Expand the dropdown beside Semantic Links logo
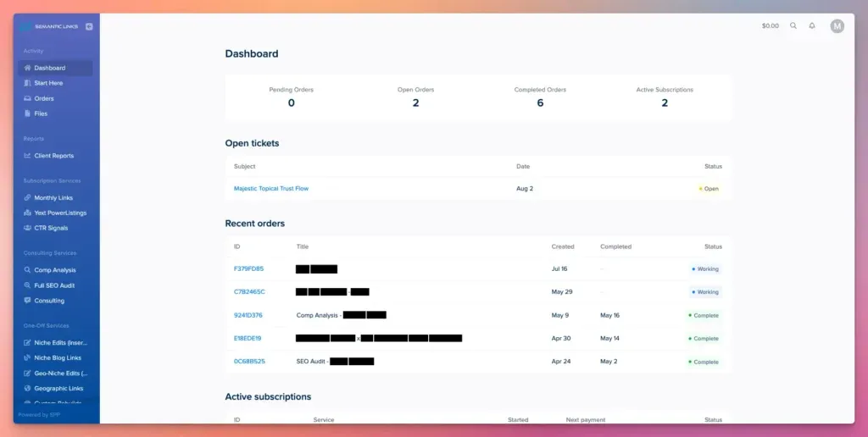Viewport: 868px width, 437px height. tap(89, 26)
